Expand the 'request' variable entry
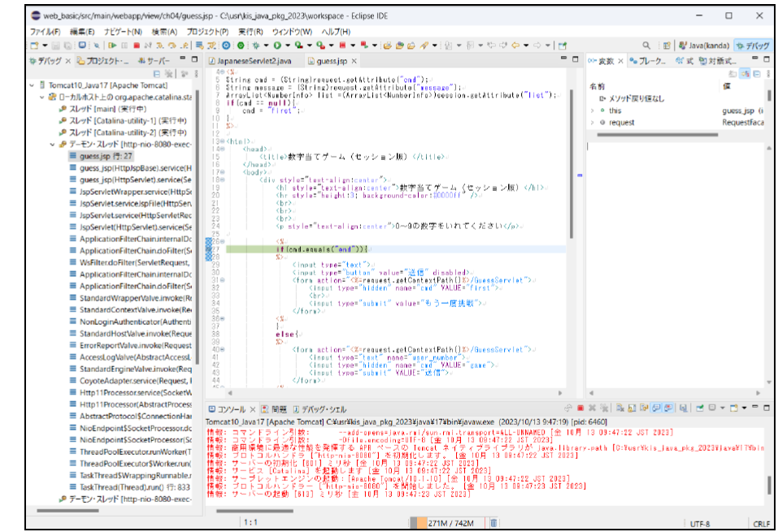The width and height of the screenshot is (778, 532). (592, 123)
